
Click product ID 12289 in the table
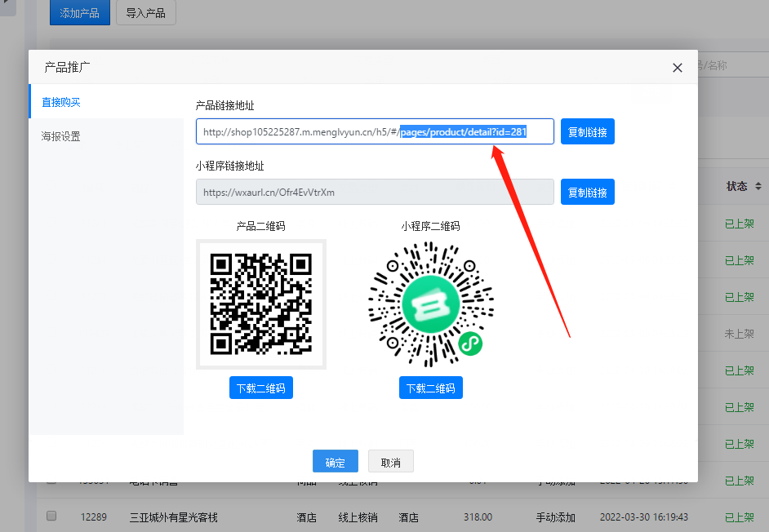point(94,517)
